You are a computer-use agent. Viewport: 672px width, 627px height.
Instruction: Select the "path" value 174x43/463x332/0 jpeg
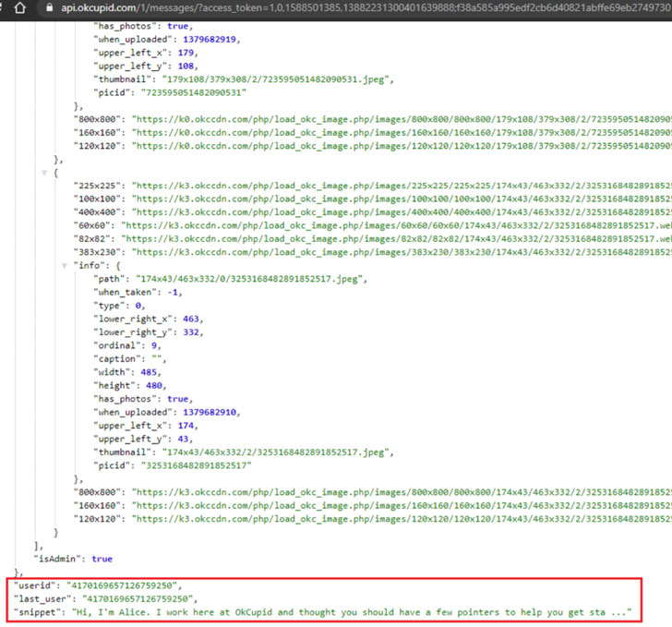pyautogui.click(x=249, y=279)
